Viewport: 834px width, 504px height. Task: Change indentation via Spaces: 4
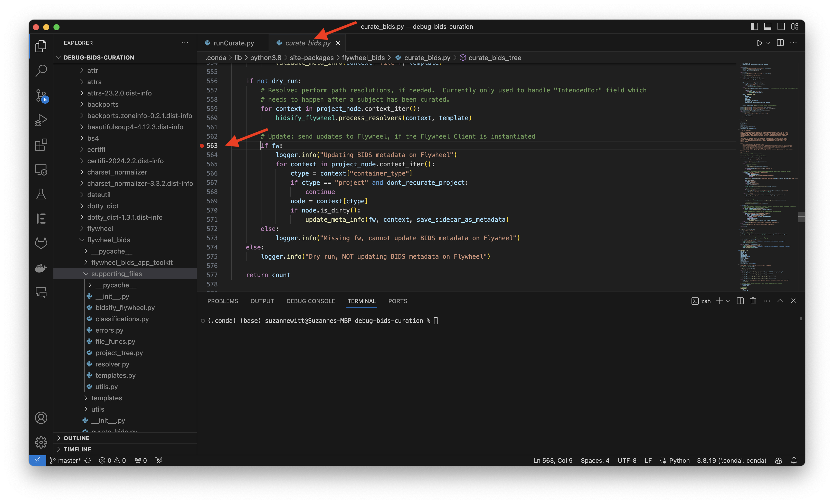[x=595, y=460]
